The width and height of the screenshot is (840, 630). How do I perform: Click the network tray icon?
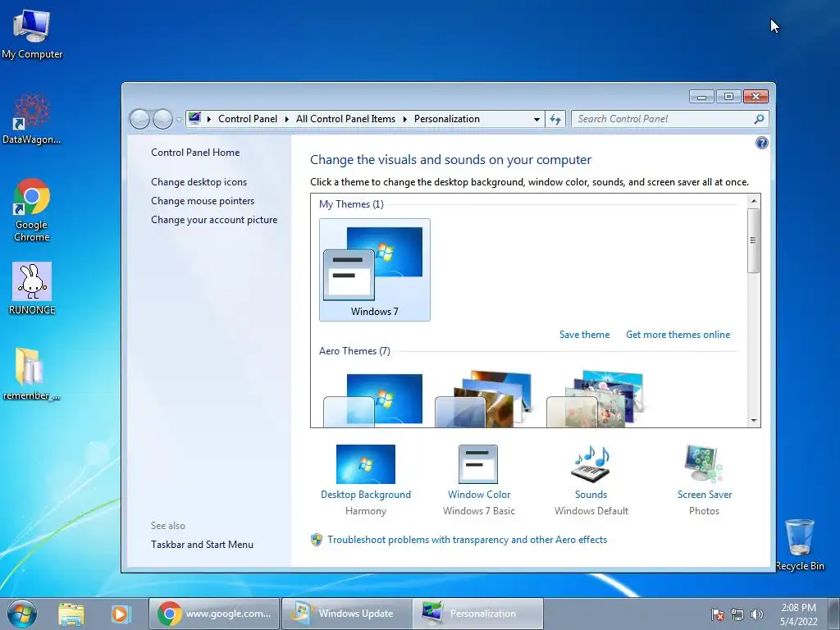[x=737, y=614]
